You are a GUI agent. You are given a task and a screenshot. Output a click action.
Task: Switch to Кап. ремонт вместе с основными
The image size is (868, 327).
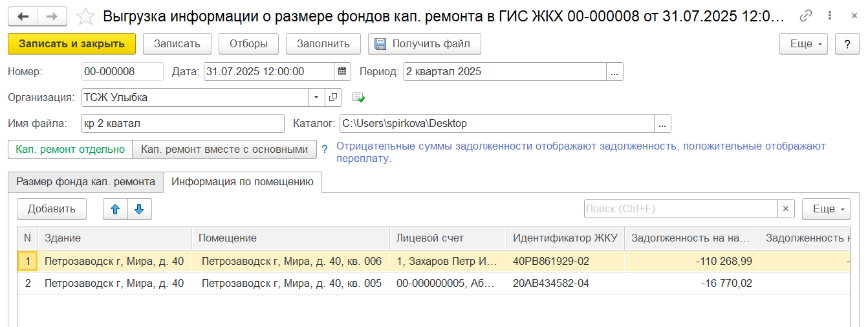[x=224, y=150]
